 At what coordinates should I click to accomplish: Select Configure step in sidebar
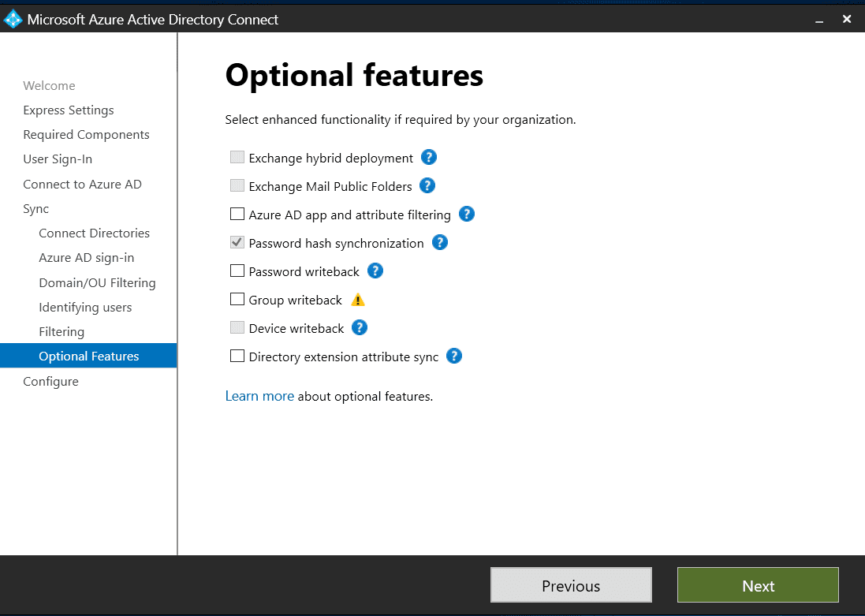[x=50, y=382]
